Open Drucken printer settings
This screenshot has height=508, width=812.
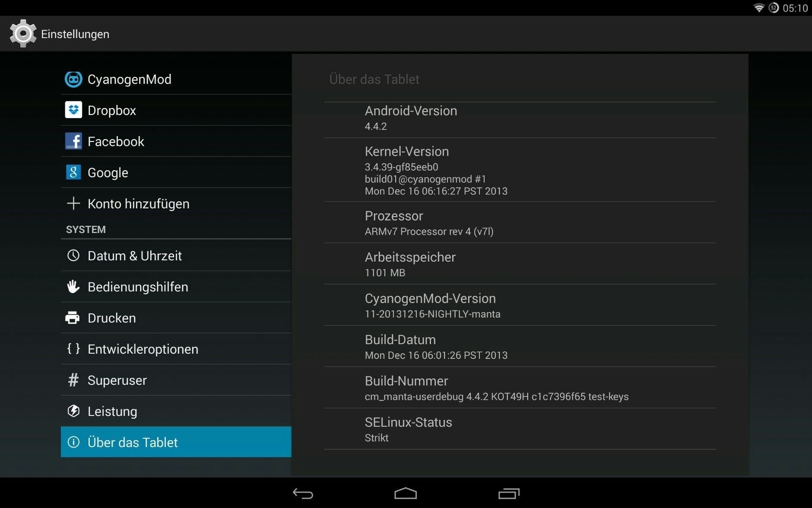pyautogui.click(x=176, y=318)
